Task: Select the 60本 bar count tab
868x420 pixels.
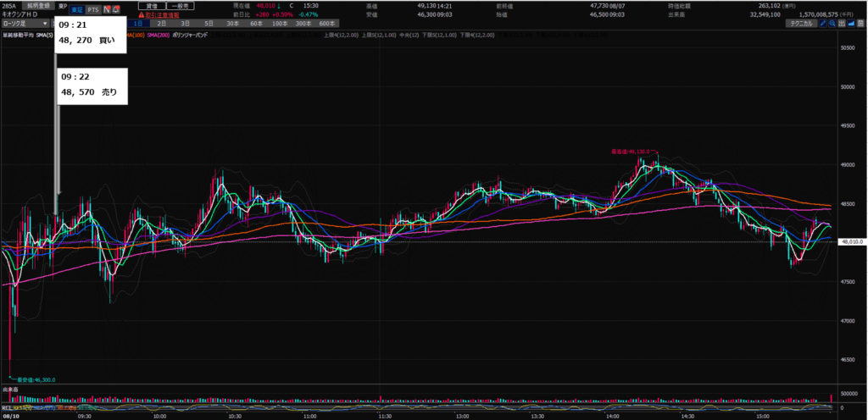Action: click(x=256, y=24)
